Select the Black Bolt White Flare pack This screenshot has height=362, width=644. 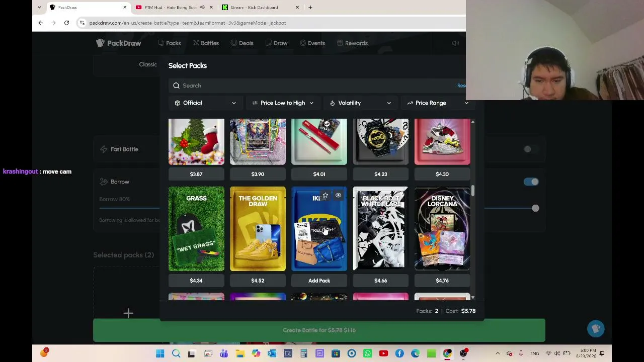(x=380, y=229)
